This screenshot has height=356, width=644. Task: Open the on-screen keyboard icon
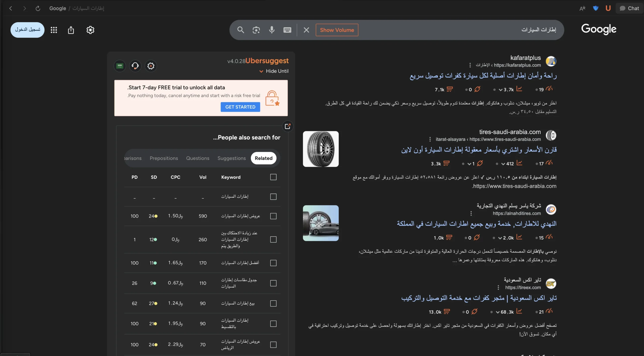pyautogui.click(x=287, y=30)
